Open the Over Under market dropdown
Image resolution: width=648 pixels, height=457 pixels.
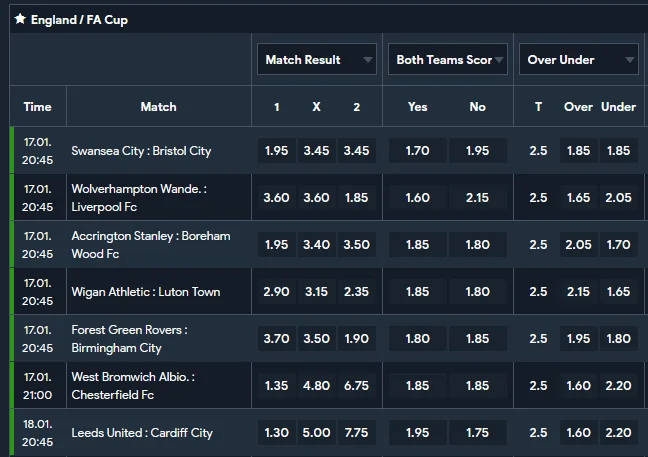579,60
